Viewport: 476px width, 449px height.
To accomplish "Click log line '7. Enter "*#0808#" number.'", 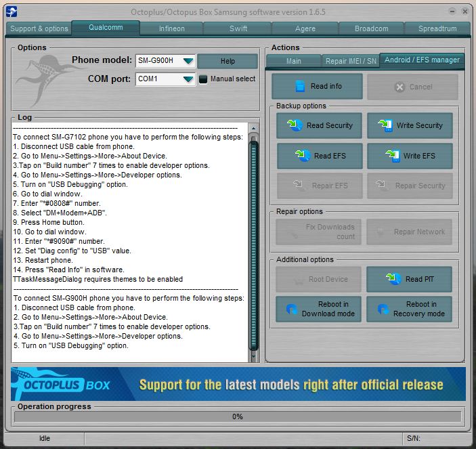I will click(57, 203).
